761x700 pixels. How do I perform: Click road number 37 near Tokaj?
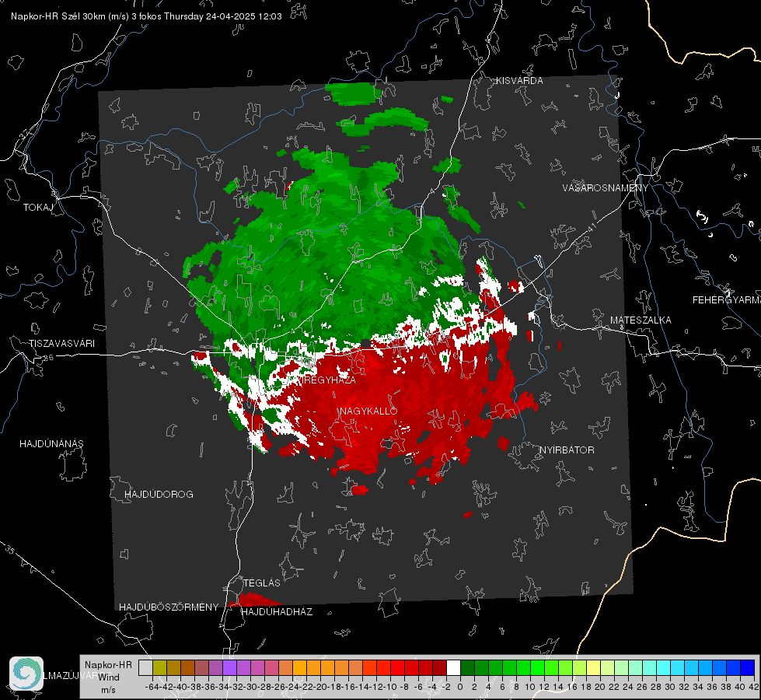tap(25, 134)
